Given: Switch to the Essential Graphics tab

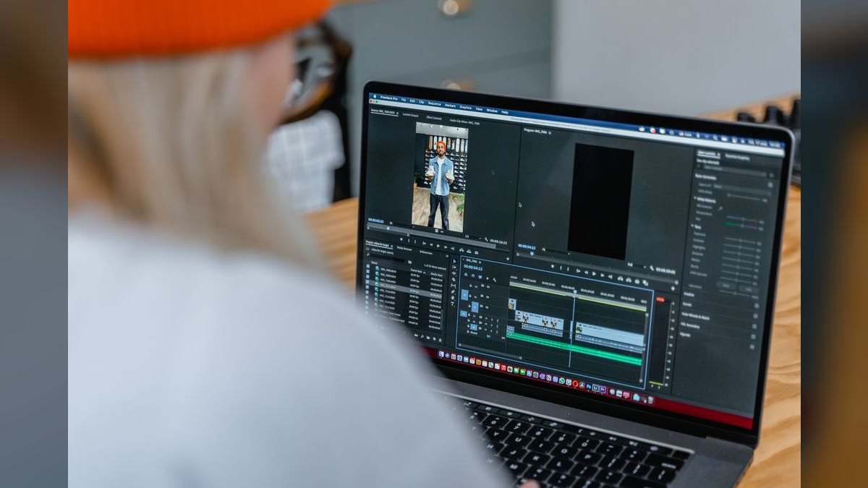Looking at the screenshot, I should tap(737, 158).
